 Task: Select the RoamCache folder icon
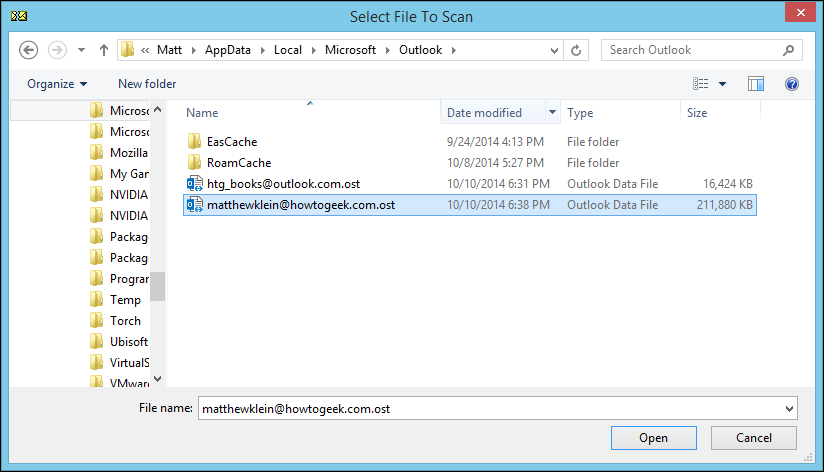point(194,162)
